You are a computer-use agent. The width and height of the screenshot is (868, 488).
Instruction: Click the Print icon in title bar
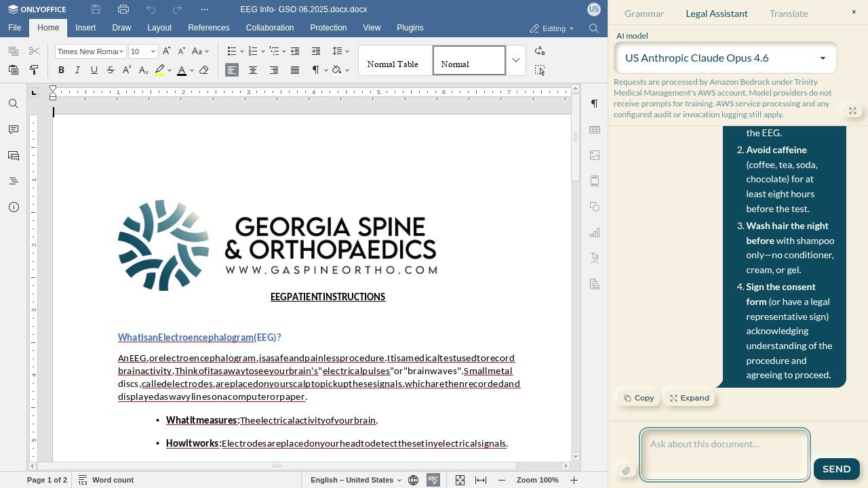pyautogui.click(x=123, y=9)
